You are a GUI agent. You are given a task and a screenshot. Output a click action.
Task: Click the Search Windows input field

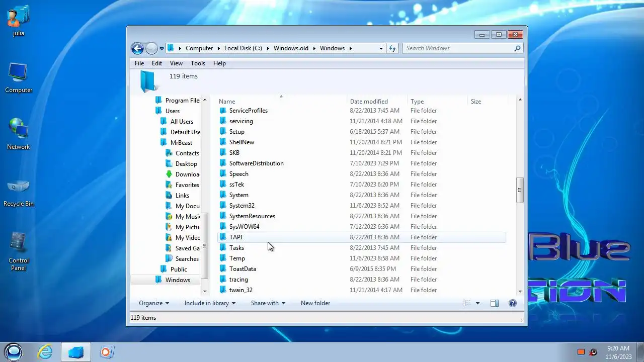point(457,48)
